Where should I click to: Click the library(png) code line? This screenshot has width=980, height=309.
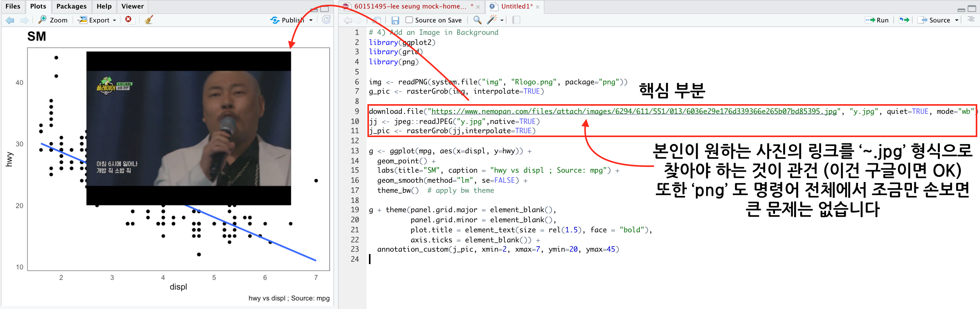394,62
